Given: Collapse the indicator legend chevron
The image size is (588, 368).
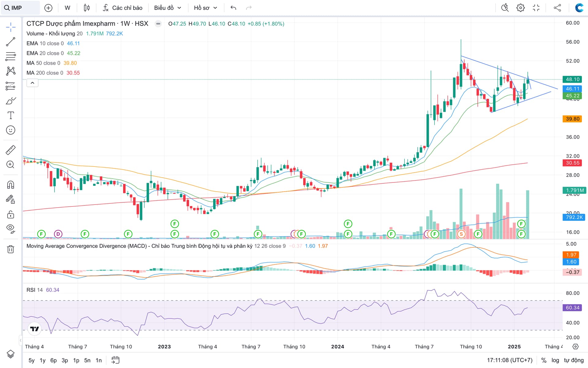Looking at the screenshot, I should (32, 83).
